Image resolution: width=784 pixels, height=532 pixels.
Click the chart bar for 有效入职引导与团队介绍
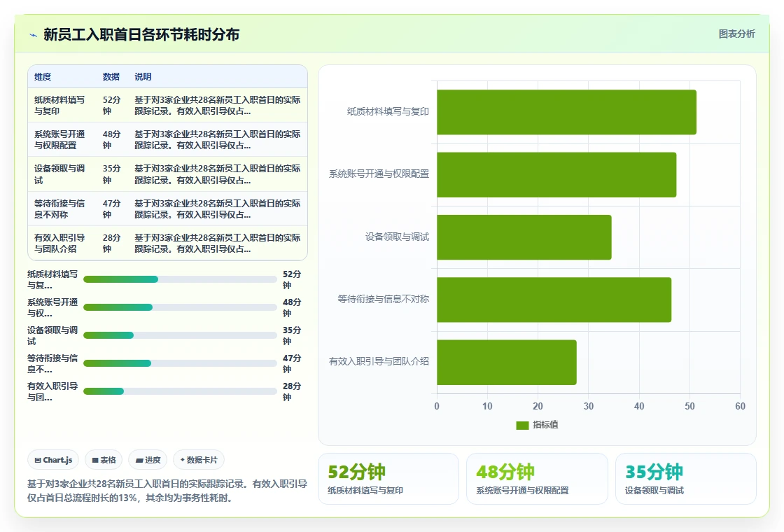click(507, 362)
